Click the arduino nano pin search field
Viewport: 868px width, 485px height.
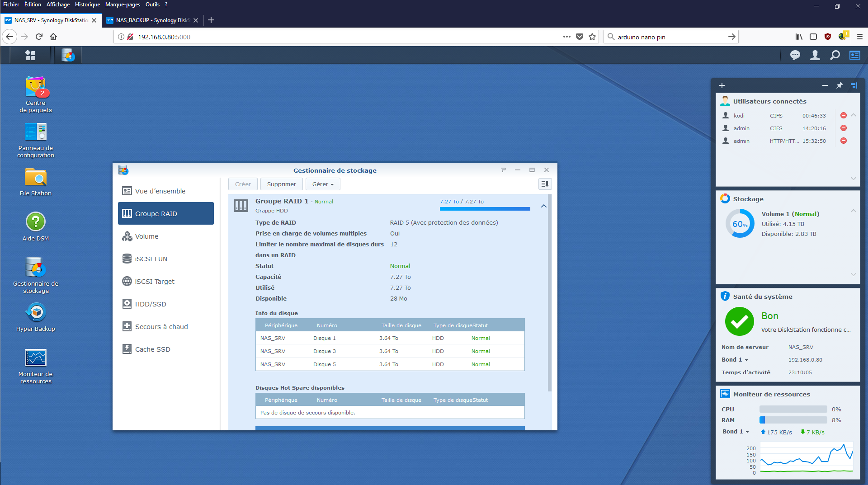click(670, 37)
